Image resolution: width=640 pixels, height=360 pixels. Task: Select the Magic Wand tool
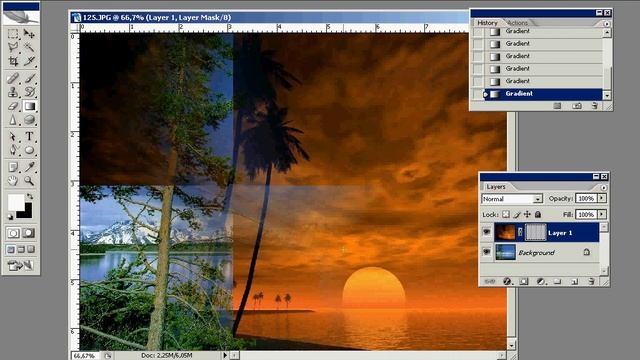[x=29, y=47]
